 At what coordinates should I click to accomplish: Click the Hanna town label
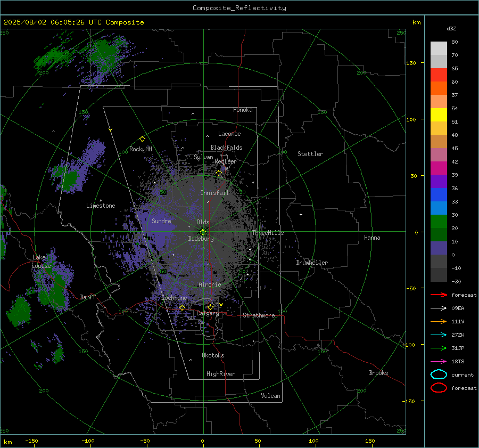tap(372, 238)
